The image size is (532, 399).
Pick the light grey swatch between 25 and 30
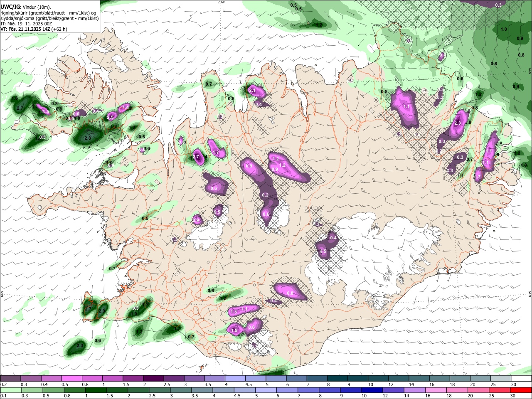tap(500, 379)
